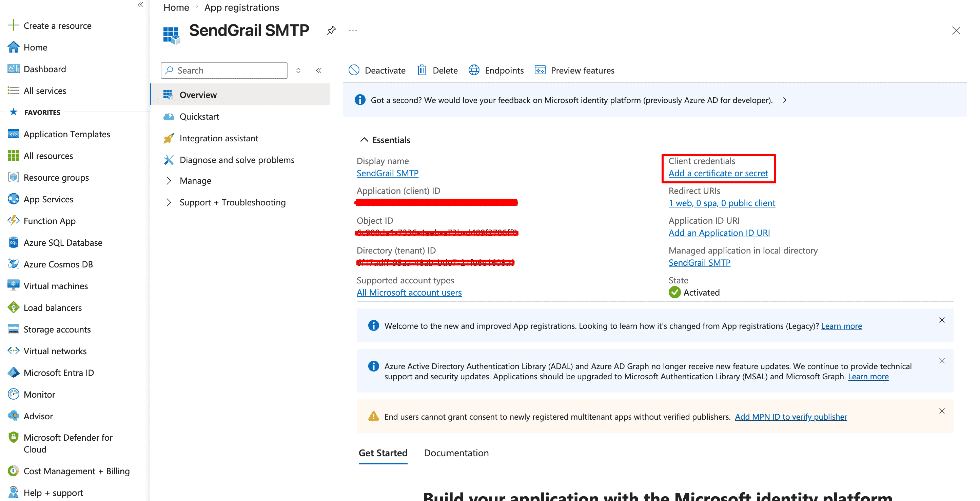Click the Create a resource plus icon

pyautogui.click(x=13, y=25)
